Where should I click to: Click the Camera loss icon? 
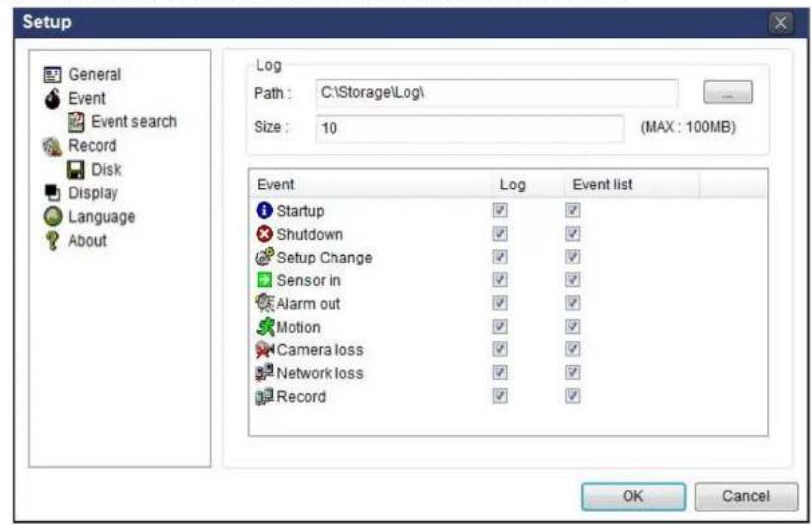point(264,350)
